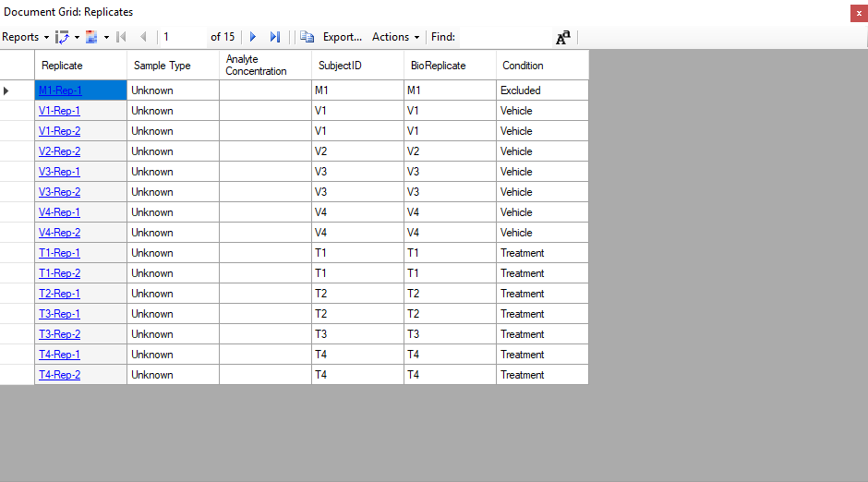Go to the next record

pyautogui.click(x=253, y=37)
